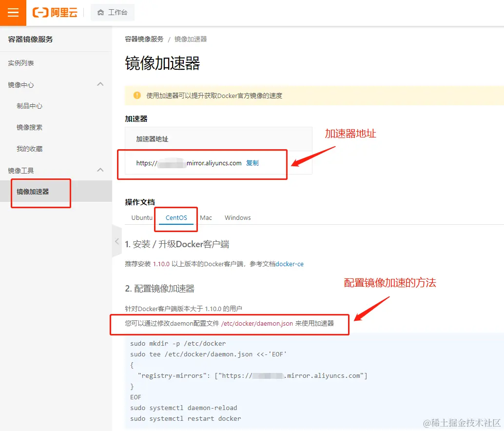Click the 操作文档 heading
The width and height of the screenshot is (504, 431).
pyautogui.click(x=140, y=202)
